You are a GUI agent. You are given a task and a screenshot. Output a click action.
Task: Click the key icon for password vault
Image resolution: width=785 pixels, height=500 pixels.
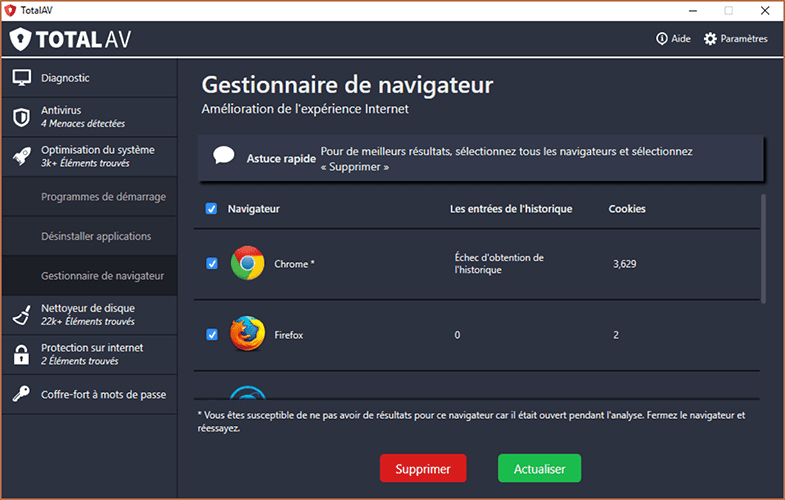tap(22, 394)
